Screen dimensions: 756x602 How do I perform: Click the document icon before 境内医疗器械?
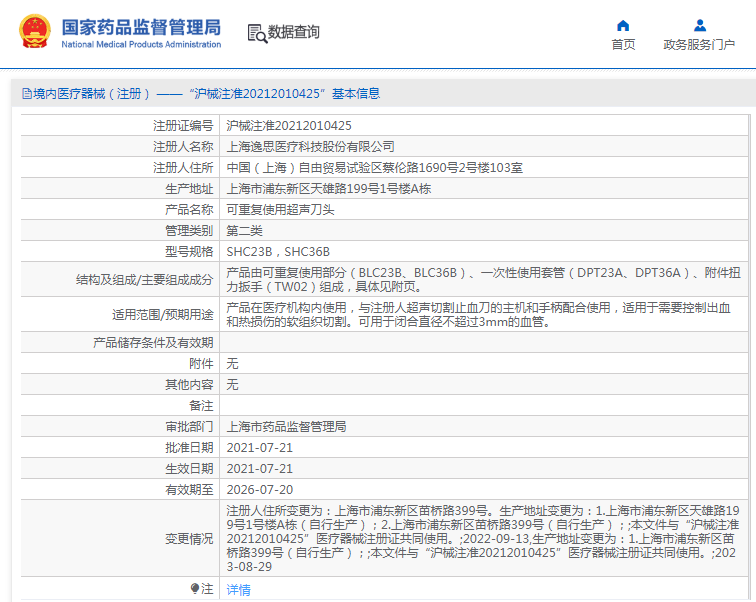click(x=27, y=94)
